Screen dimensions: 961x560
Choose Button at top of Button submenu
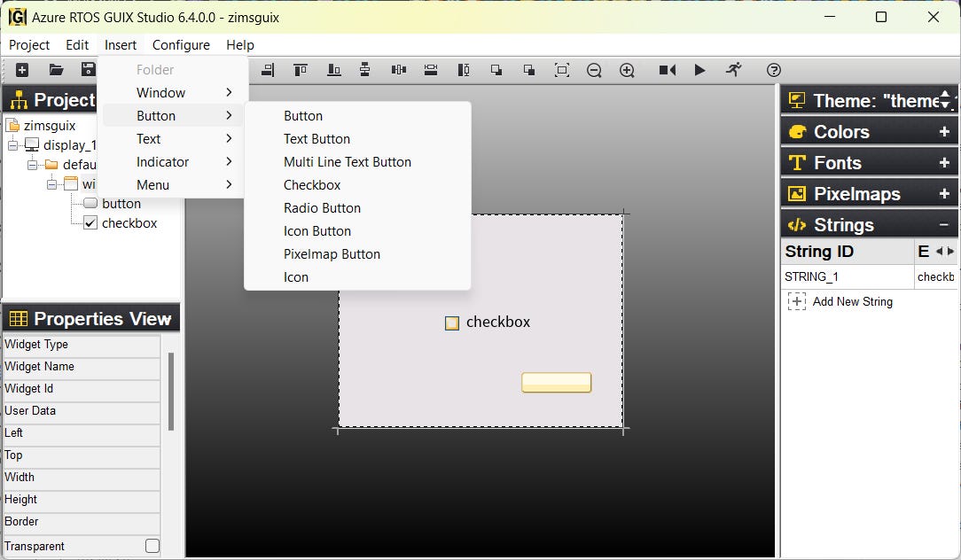click(x=357, y=116)
